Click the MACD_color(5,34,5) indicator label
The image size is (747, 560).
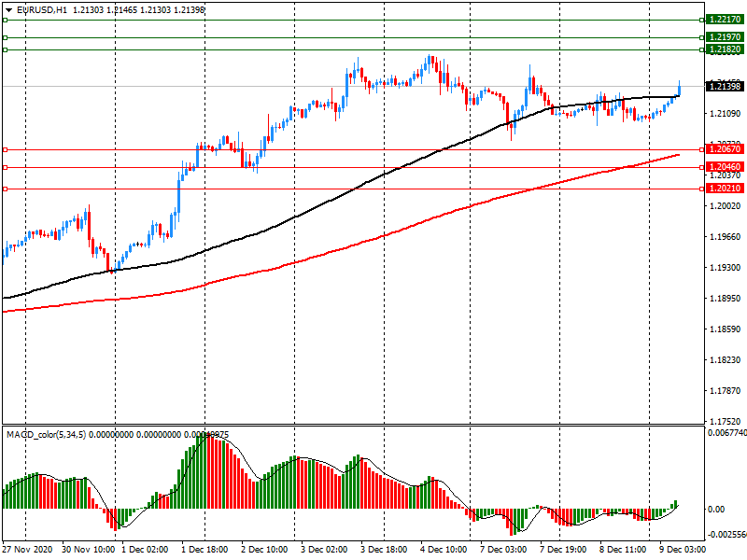click(46, 435)
